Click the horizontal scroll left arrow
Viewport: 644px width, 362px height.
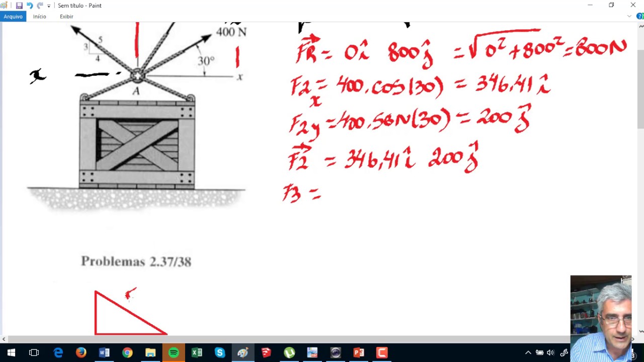click(4, 339)
